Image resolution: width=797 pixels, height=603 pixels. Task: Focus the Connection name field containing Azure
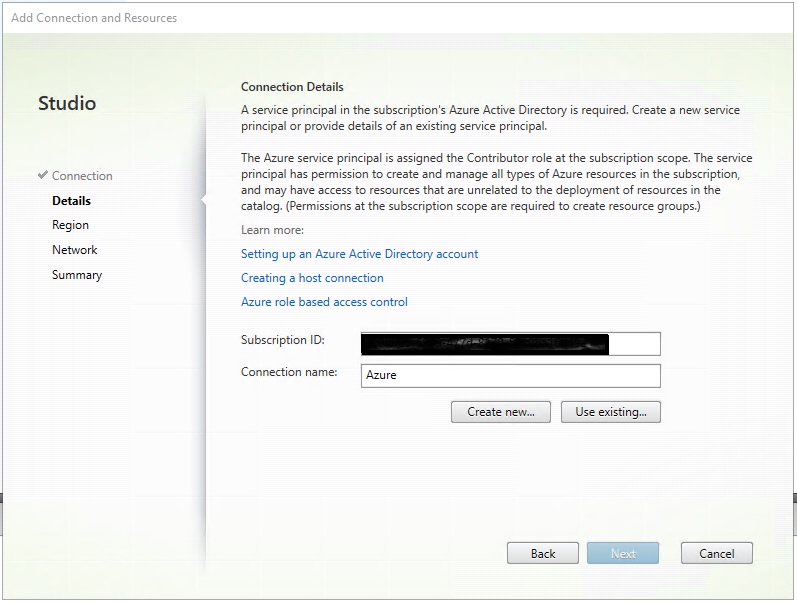pos(510,375)
